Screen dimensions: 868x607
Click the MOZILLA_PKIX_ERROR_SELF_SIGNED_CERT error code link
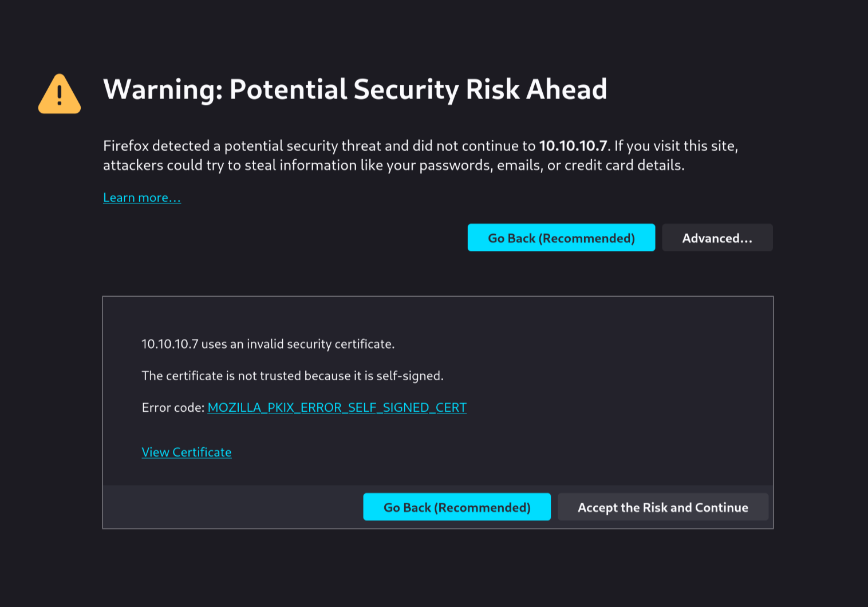click(x=337, y=407)
